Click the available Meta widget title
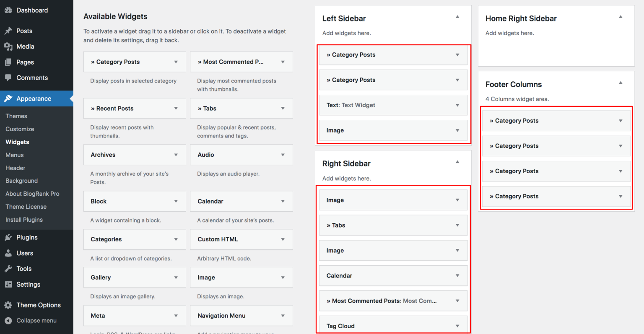644x334 pixels. pyautogui.click(x=98, y=316)
